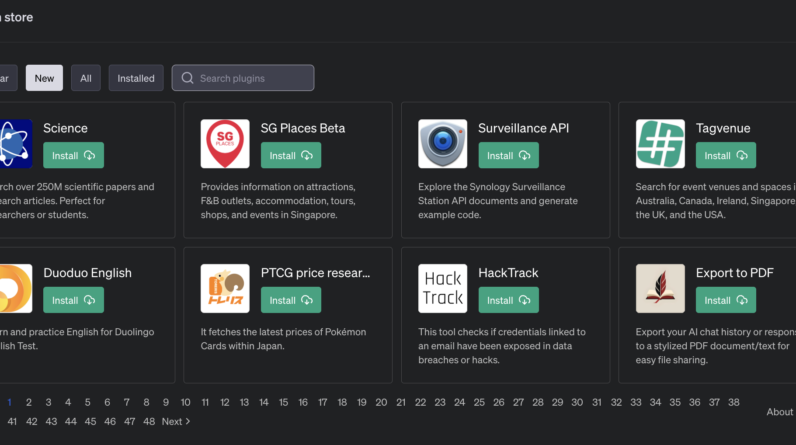Click the Science plugin atom icon
796x445 pixels.
pos(15,144)
